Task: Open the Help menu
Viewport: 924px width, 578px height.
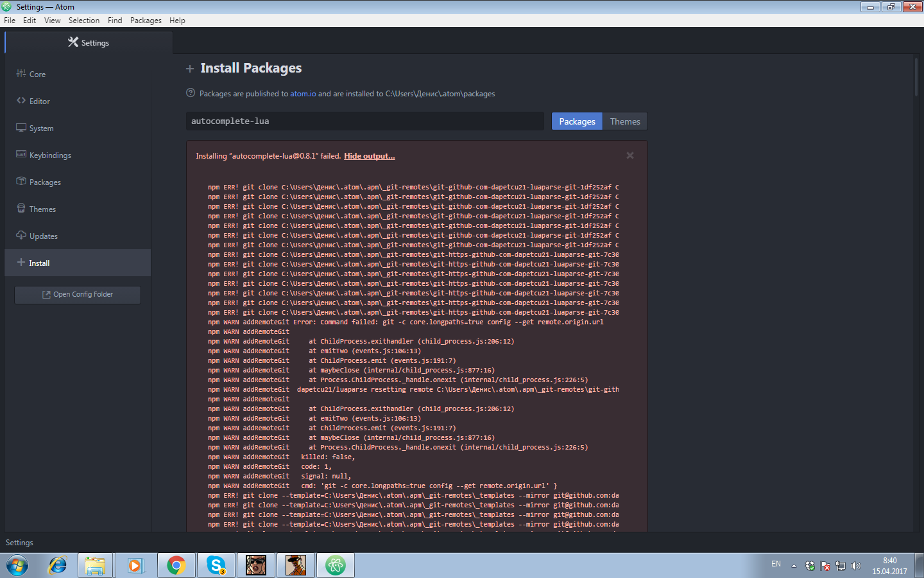Action: (x=177, y=21)
